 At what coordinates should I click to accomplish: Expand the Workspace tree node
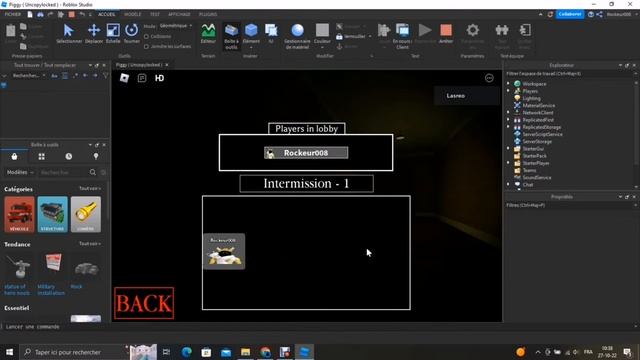tap(508, 84)
